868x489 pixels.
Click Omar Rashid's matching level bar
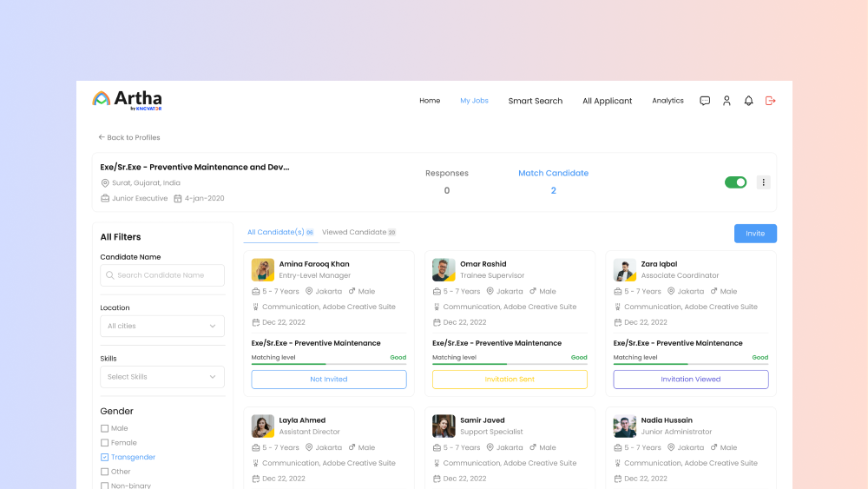(x=510, y=364)
